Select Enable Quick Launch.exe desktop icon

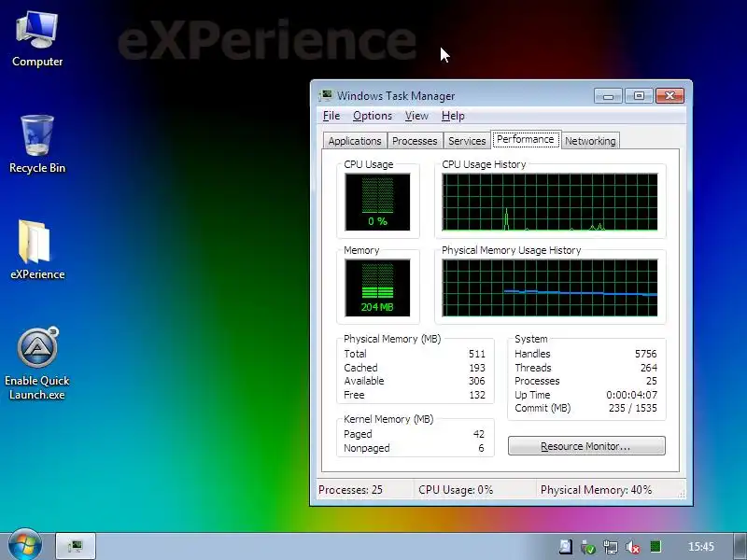(37, 363)
